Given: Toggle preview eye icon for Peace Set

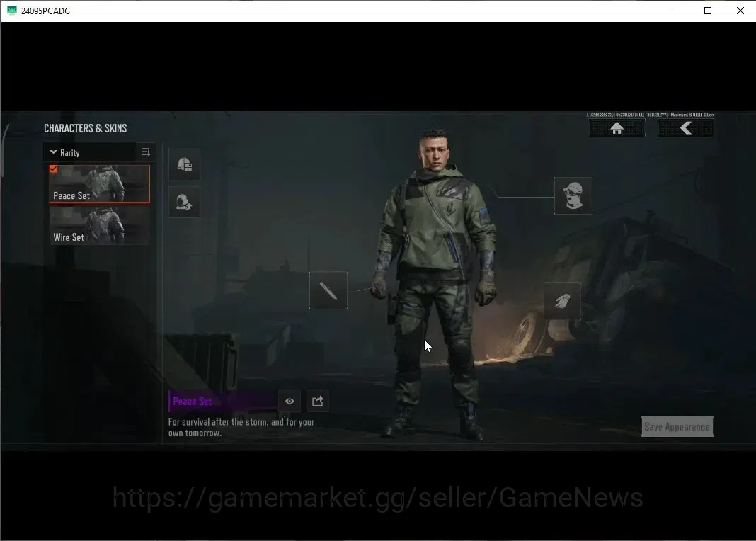Looking at the screenshot, I should pos(290,402).
